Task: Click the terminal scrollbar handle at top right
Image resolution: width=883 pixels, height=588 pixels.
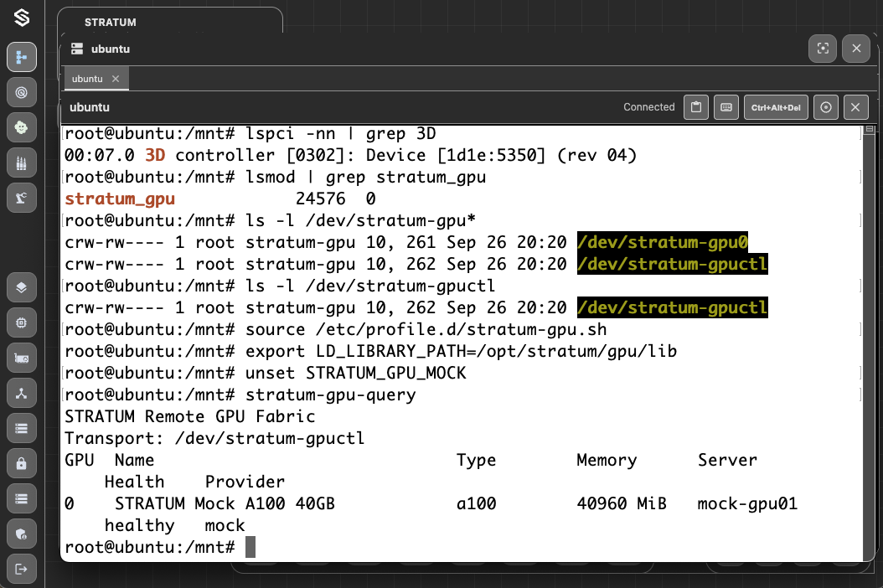Action: [870, 129]
